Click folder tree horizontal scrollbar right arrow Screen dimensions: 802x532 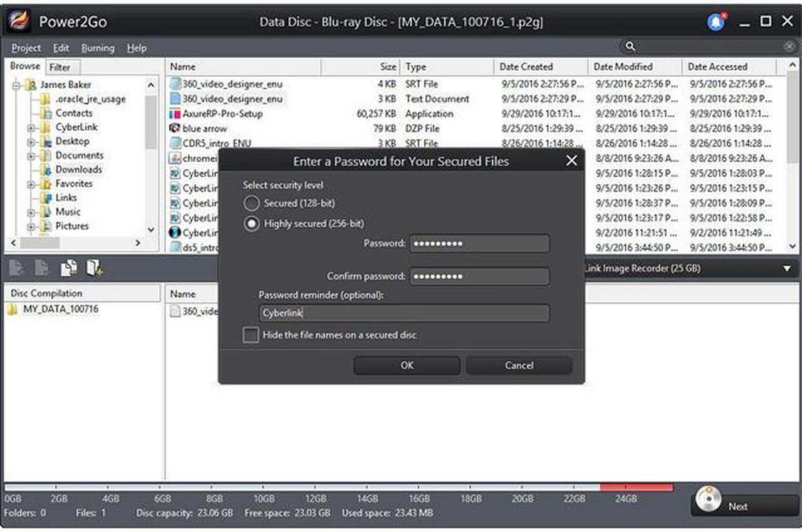[138, 243]
